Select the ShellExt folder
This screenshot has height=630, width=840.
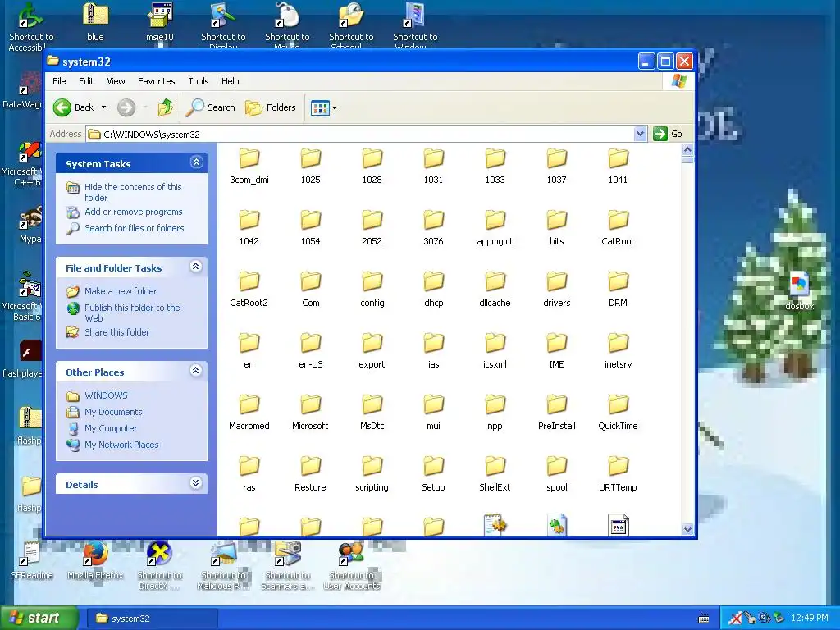495,475
